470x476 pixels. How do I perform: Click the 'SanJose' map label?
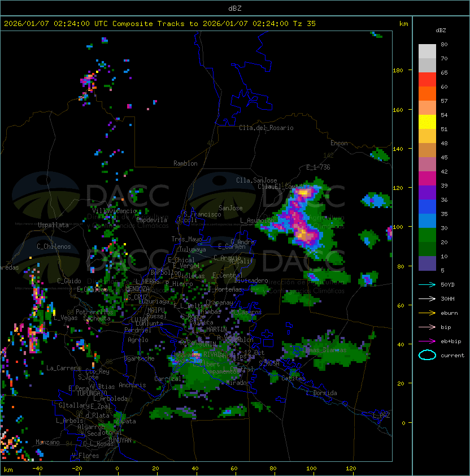pos(230,208)
